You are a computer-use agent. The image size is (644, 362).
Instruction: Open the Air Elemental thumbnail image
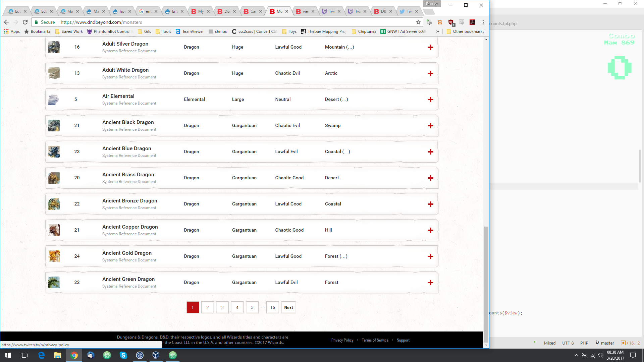(54, 99)
